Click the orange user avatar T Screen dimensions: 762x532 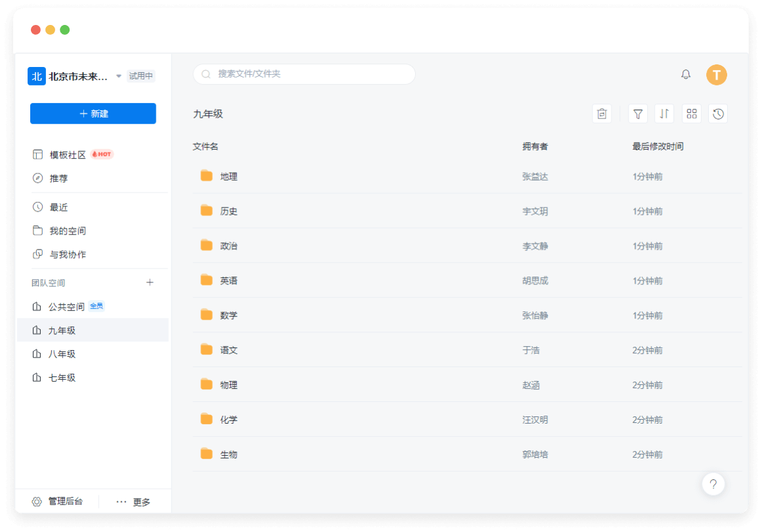716,75
